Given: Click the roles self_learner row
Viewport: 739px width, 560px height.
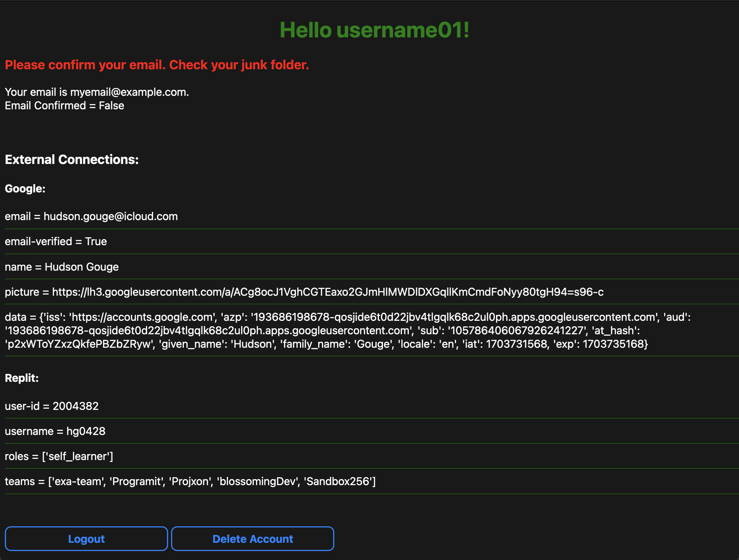Looking at the screenshot, I should point(59,456).
